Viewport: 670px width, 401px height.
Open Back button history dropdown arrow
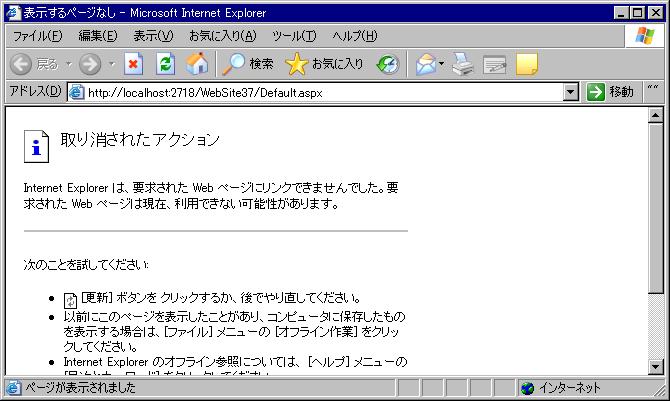pyautogui.click(x=69, y=64)
